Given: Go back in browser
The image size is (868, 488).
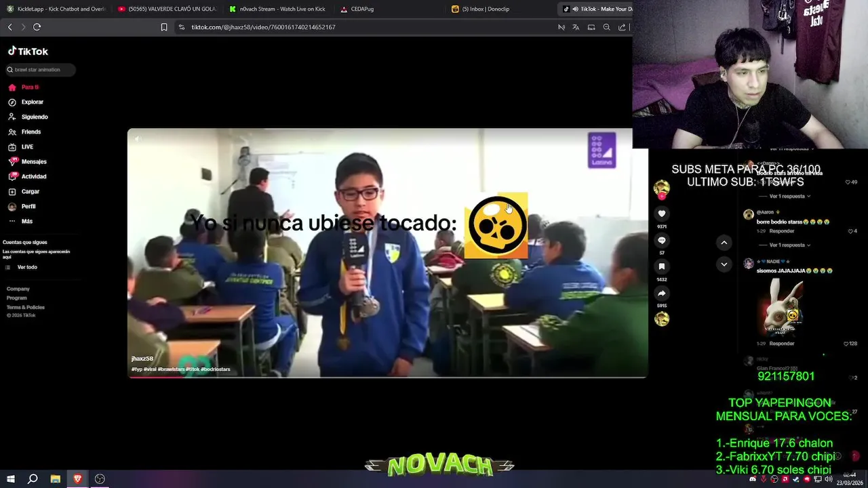Looking at the screenshot, I should 9,27.
